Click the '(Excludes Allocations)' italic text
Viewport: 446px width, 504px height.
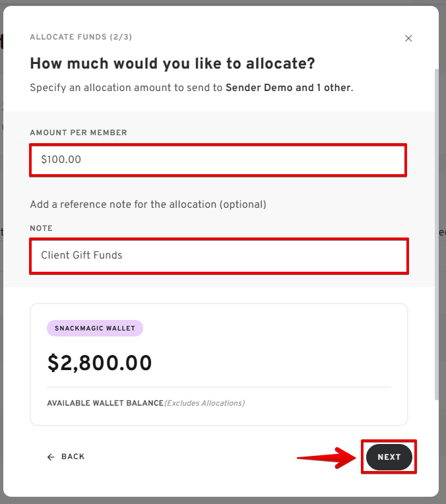point(204,403)
